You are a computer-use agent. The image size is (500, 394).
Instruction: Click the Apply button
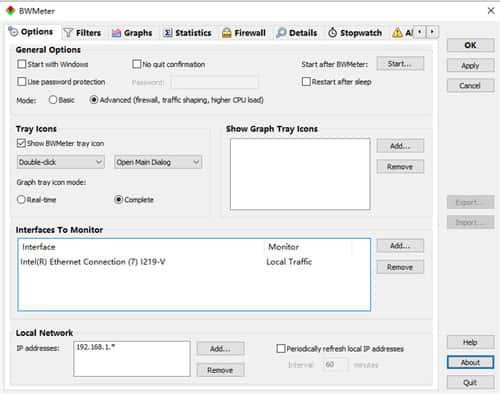[x=470, y=65]
